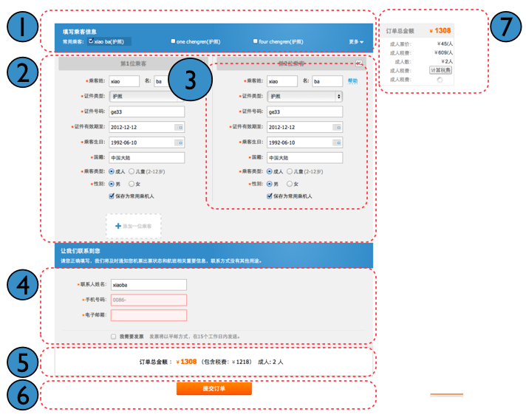Screen dimensions: 526x420
Task: Check the 'four chengren(护照)' frequent passenger
Action: (255, 41)
